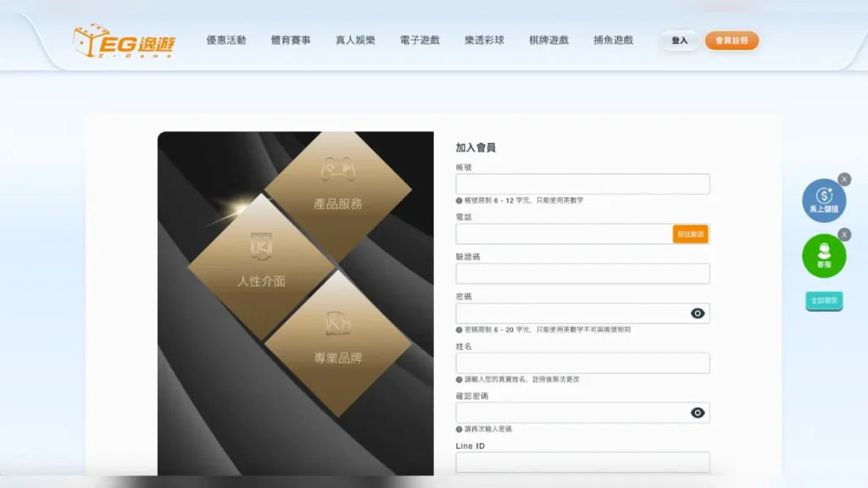Dismiss the 客服 icon with its X
The width and height of the screenshot is (868, 488).
click(x=844, y=234)
